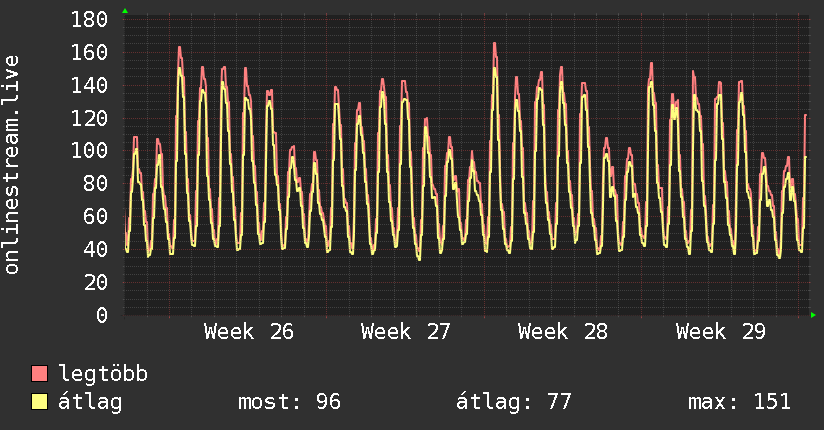Click the Week 29 axis label
This screenshot has width=824, height=430.
tap(720, 332)
